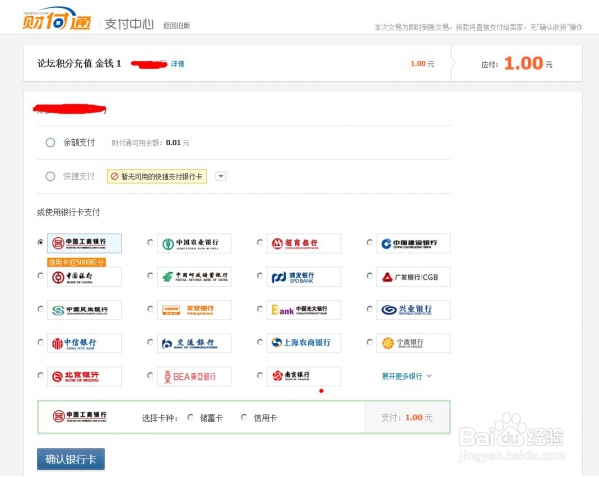Click the 支付中心 header title
Screen dimensions: 599x477
click(x=129, y=24)
